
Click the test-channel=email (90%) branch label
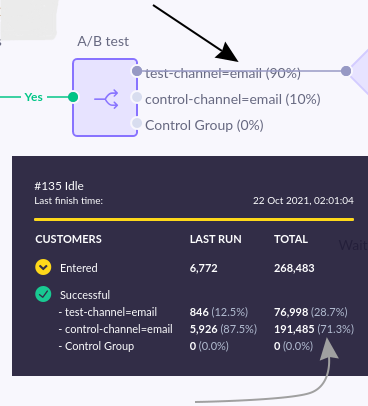[x=223, y=73]
